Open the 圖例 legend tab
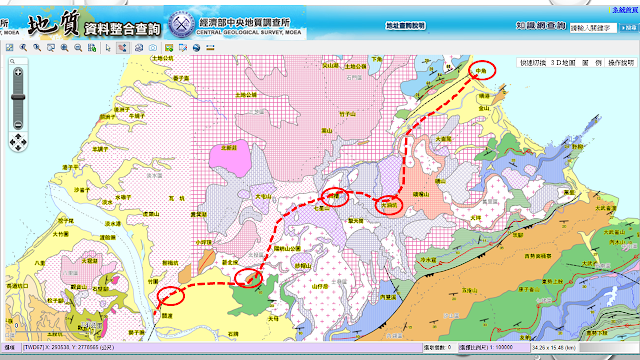This screenshot has height=360, width=640. tap(592, 63)
